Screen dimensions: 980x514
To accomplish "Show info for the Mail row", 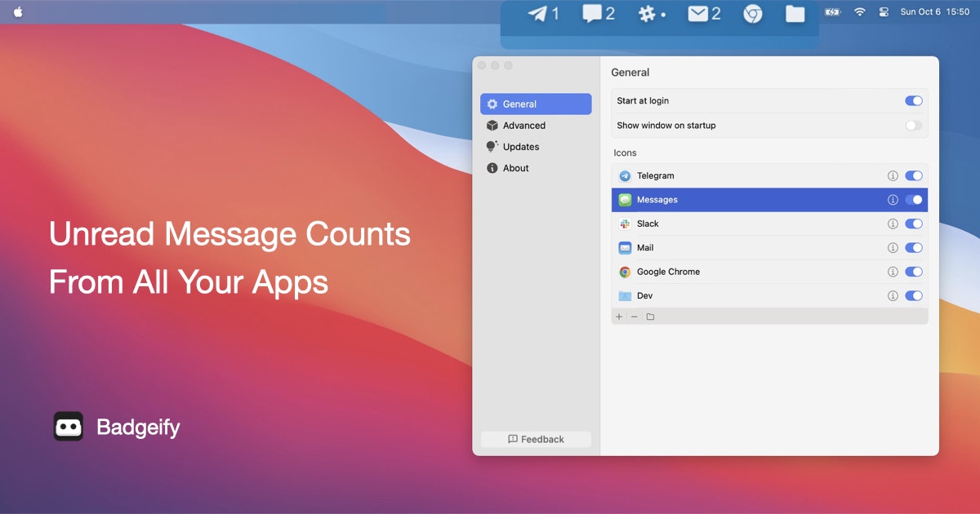I will (x=893, y=248).
